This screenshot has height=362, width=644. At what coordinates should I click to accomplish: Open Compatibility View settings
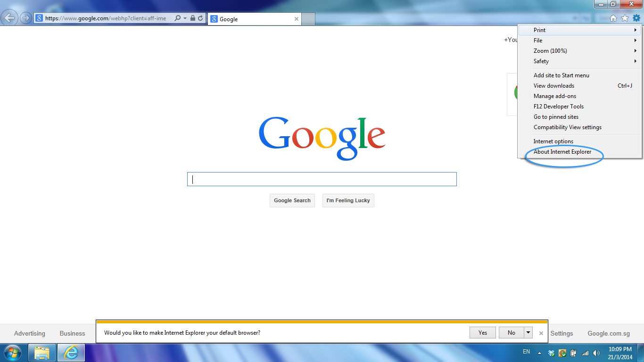(579, 127)
